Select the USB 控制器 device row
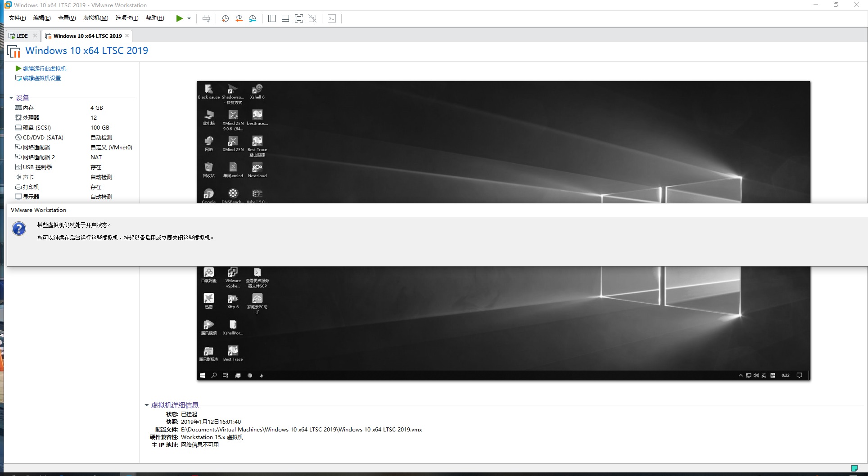The height and width of the screenshot is (476, 868). coord(74,167)
